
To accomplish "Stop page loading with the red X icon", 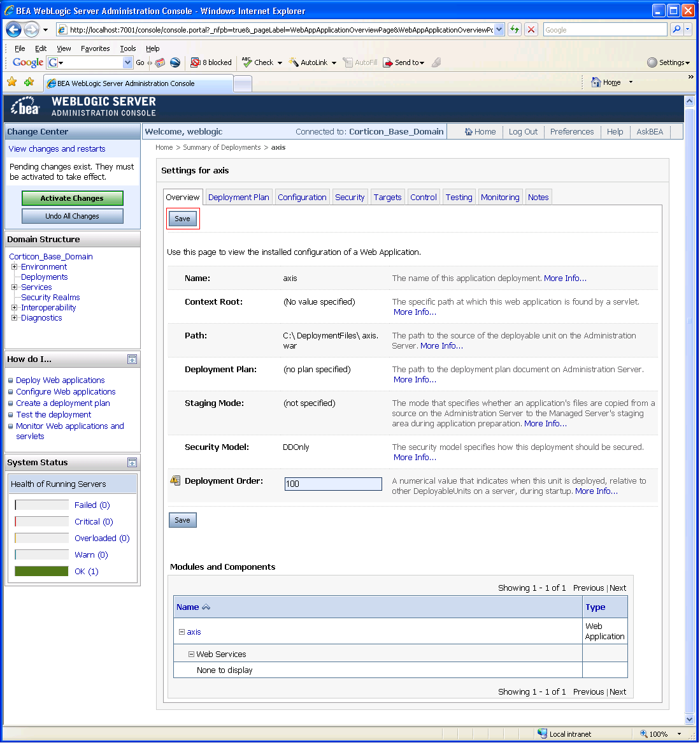I will click(x=531, y=29).
